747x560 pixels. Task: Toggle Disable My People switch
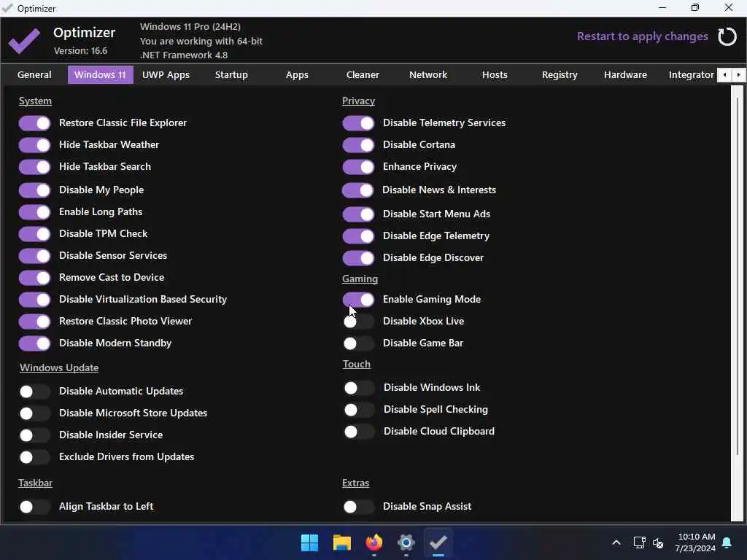pyautogui.click(x=34, y=190)
